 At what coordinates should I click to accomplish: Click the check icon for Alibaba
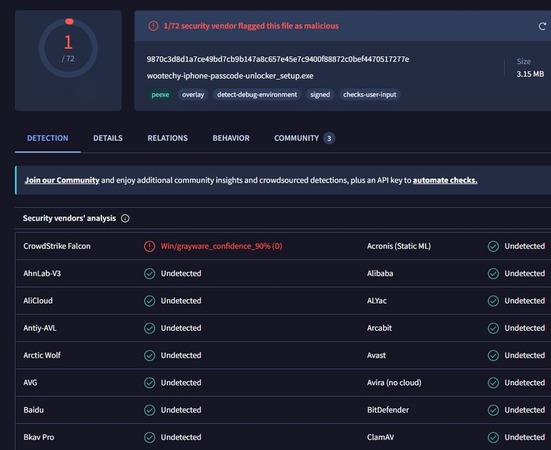(x=493, y=274)
